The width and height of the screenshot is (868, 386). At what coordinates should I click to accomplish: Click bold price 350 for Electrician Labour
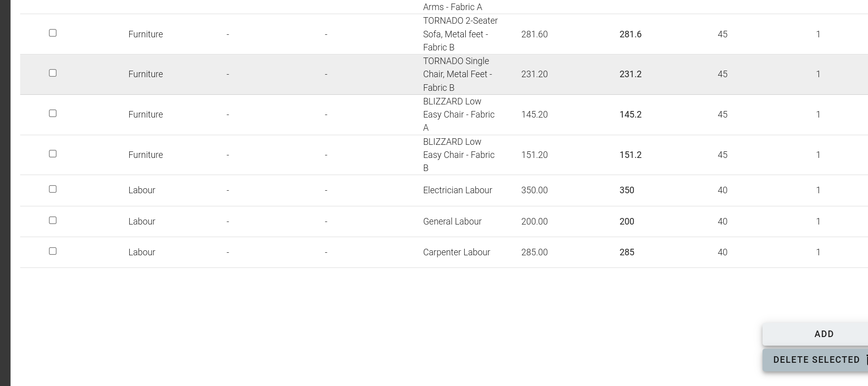click(627, 190)
